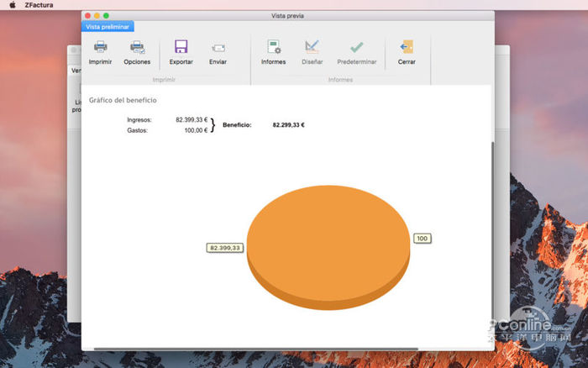Select the 82.399,33 chart data label
This screenshot has width=588, height=368.
pos(225,248)
